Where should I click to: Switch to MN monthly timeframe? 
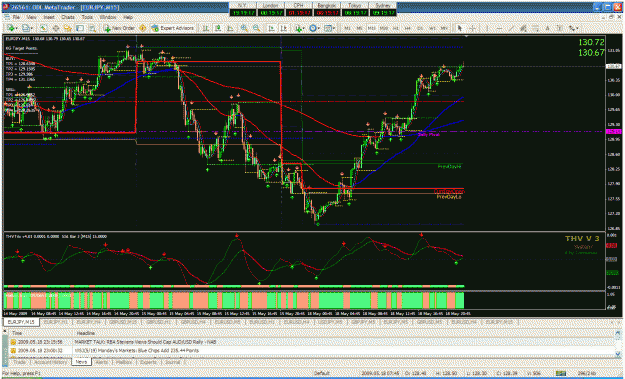click(444, 28)
